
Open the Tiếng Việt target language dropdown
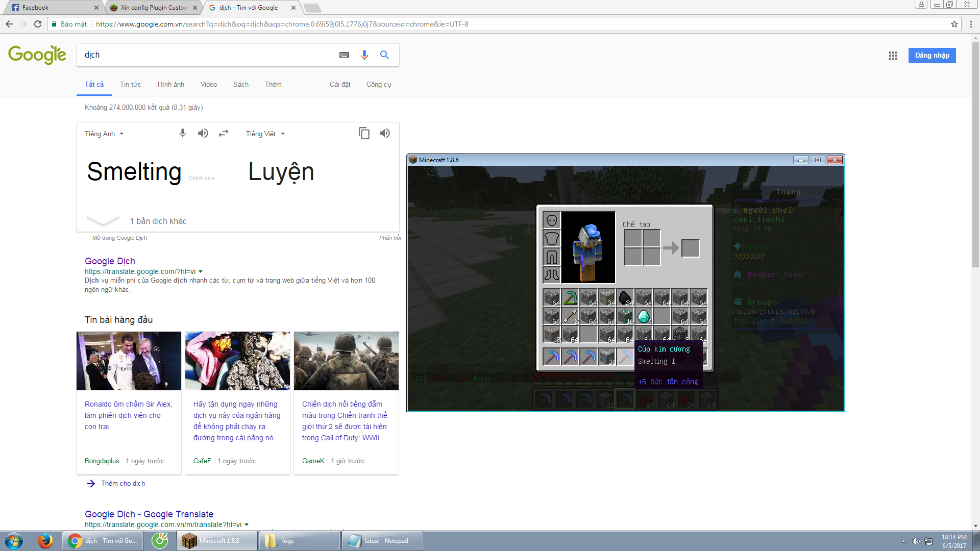[x=265, y=134]
